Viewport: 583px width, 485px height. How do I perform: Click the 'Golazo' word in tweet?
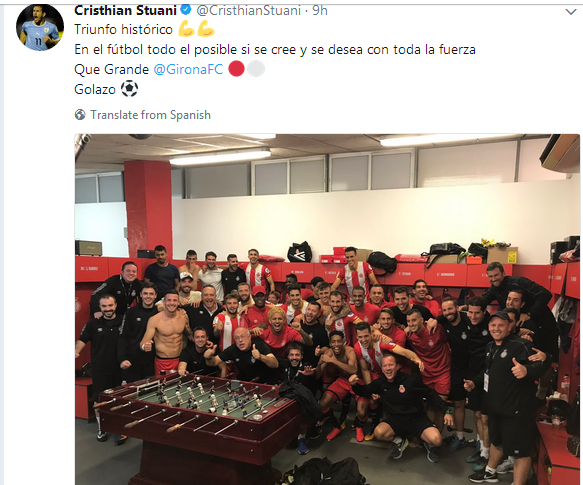click(95, 89)
